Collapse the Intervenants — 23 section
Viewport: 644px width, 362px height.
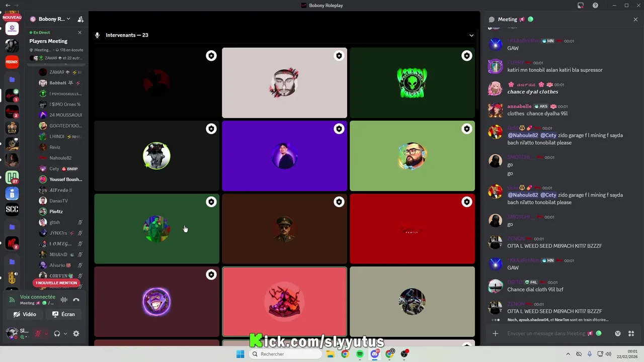(471, 35)
